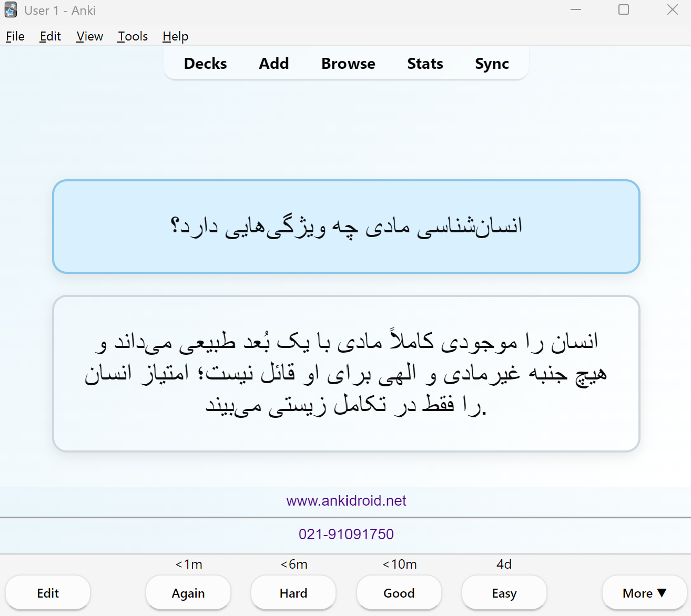691x616 pixels.
Task: Click the 021-91091750 phone link
Action: (346, 534)
